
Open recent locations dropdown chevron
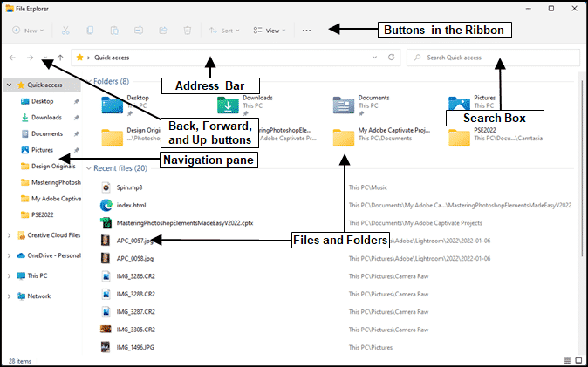(x=45, y=58)
